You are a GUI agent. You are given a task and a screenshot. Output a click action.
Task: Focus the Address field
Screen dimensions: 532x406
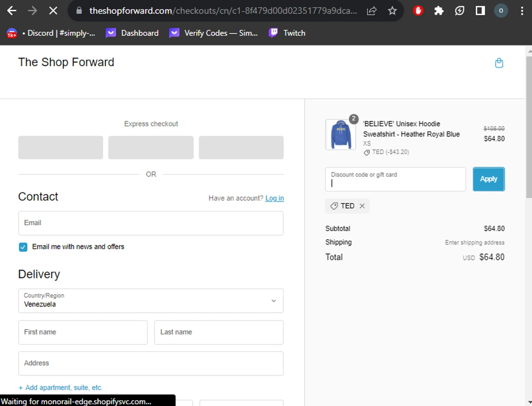coord(151,363)
